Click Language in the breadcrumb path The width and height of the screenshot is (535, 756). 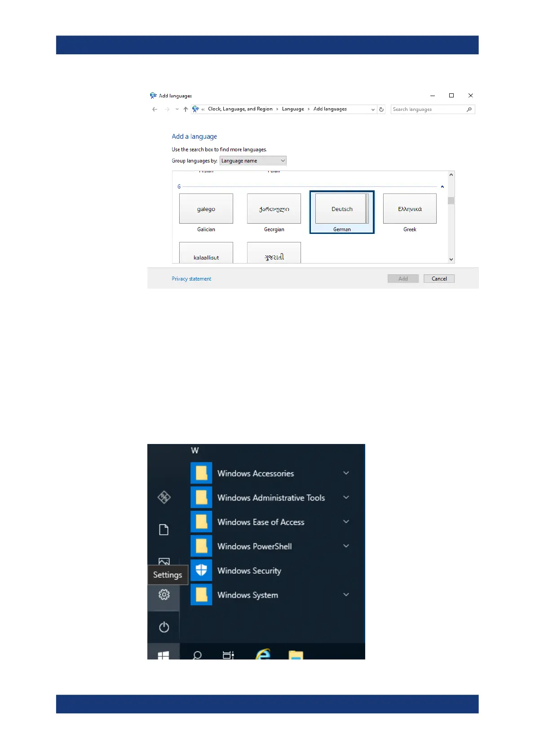pos(293,109)
